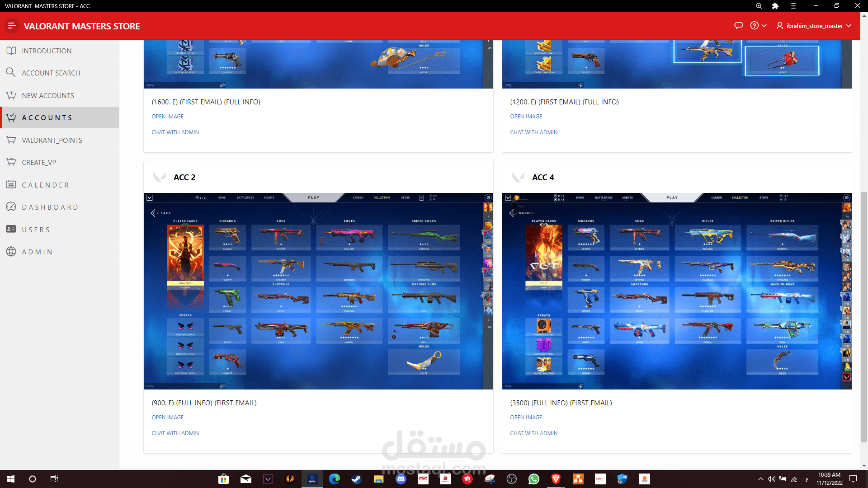Click Open Image under ACC 2

167,417
